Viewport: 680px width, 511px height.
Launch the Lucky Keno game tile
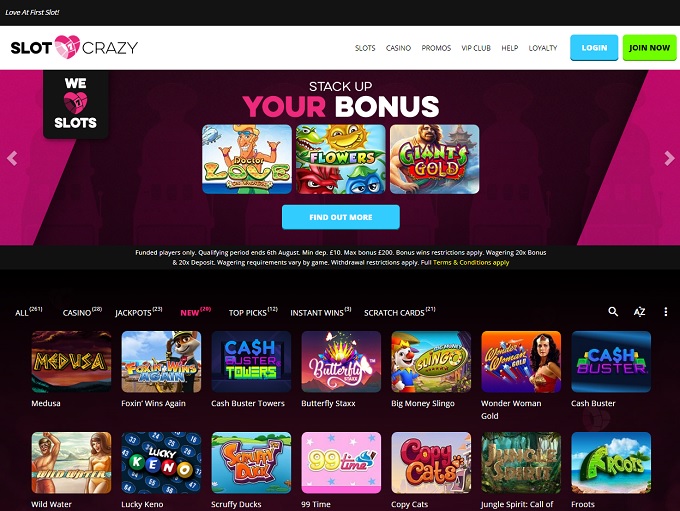tap(161, 462)
